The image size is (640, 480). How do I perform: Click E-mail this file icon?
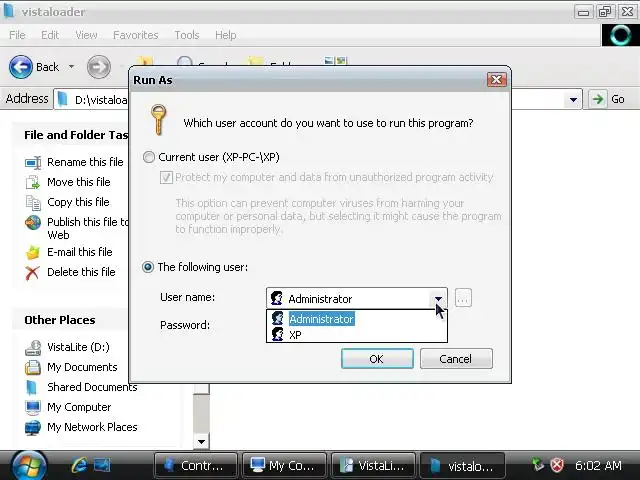click(33, 252)
